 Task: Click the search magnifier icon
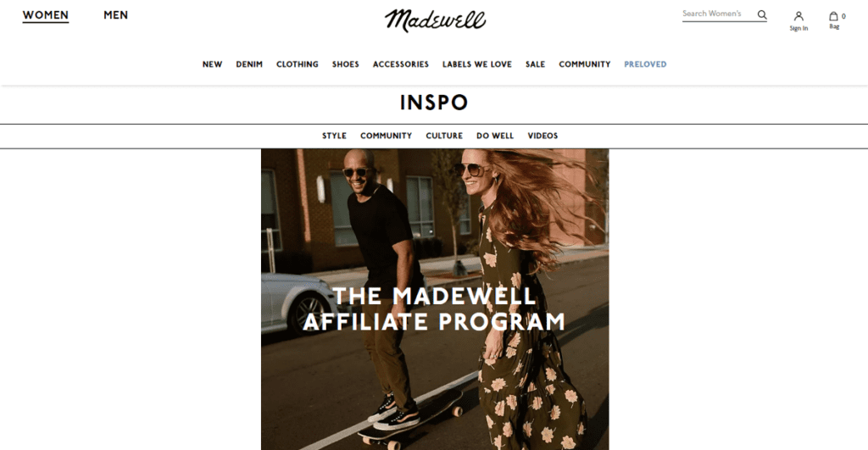[762, 15]
